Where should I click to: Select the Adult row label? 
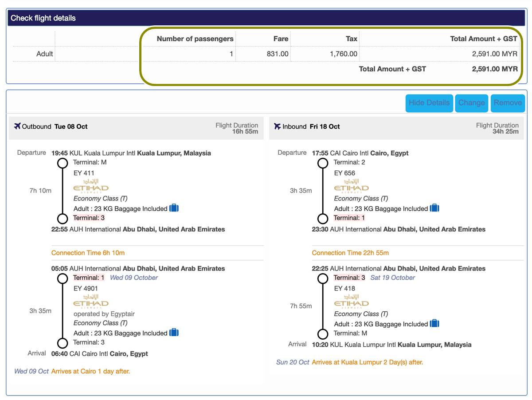[45, 54]
